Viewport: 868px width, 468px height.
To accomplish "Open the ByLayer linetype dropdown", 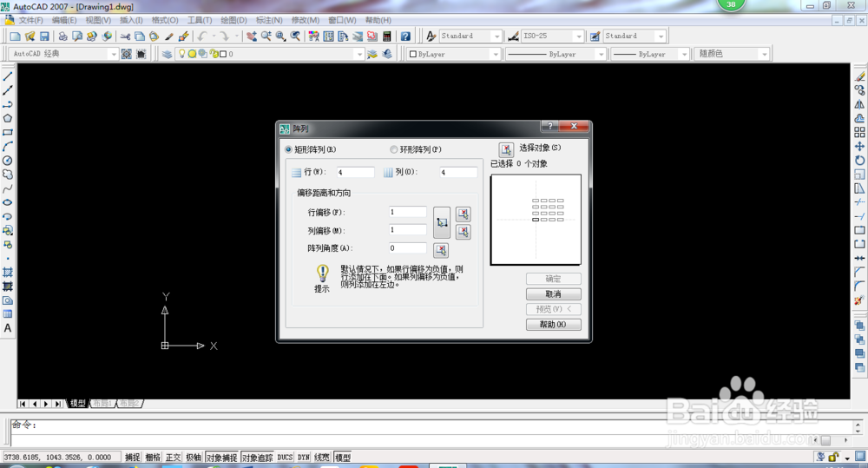I will coord(602,55).
